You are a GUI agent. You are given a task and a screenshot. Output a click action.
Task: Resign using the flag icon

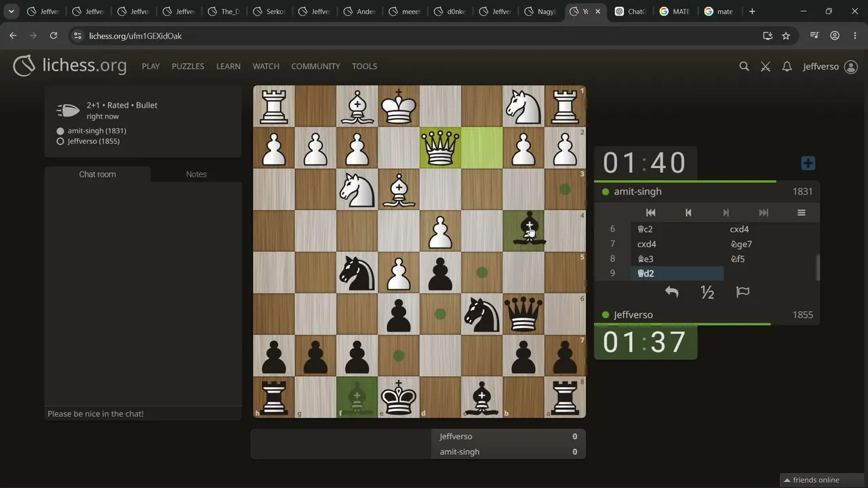coord(743,292)
